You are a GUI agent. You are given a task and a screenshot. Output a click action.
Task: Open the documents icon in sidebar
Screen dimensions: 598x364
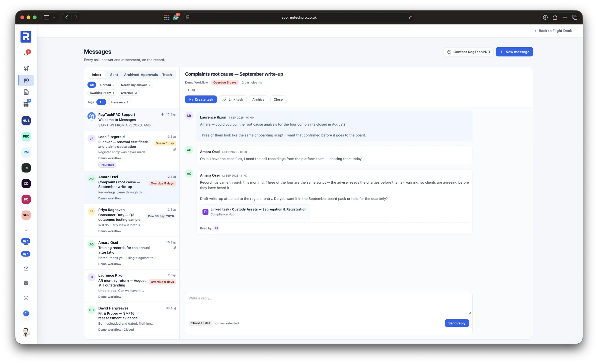(26, 92)
